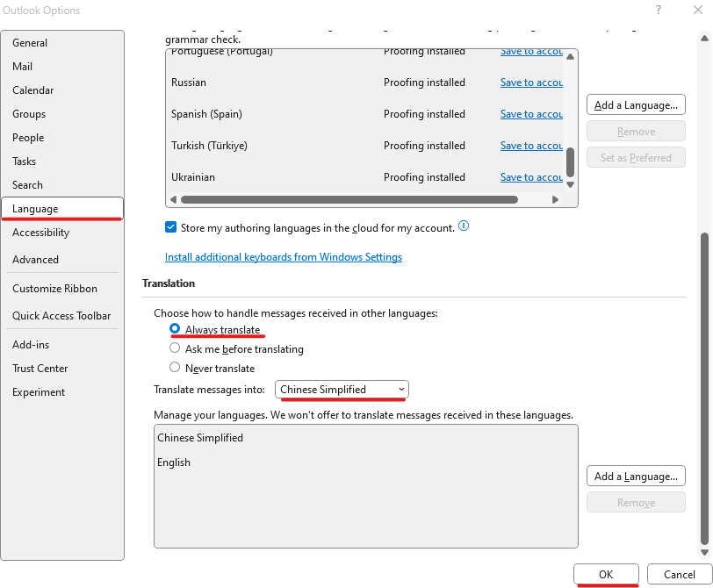Click Add a Language for authoring languages

coord(636,105)
